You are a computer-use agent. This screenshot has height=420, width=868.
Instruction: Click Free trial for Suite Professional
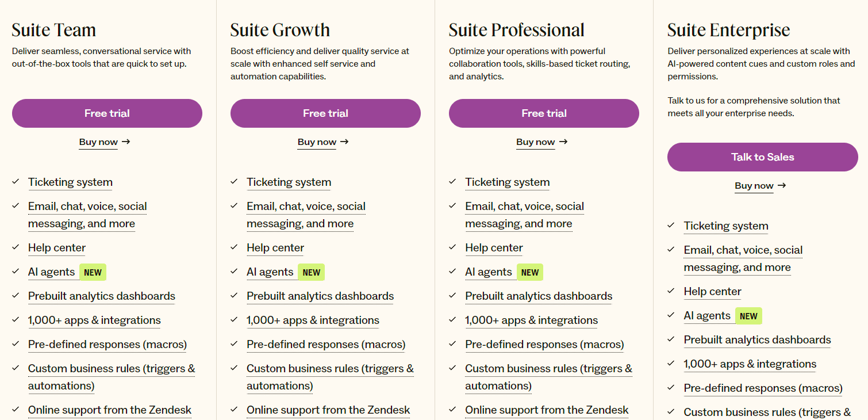pos(544,113)
